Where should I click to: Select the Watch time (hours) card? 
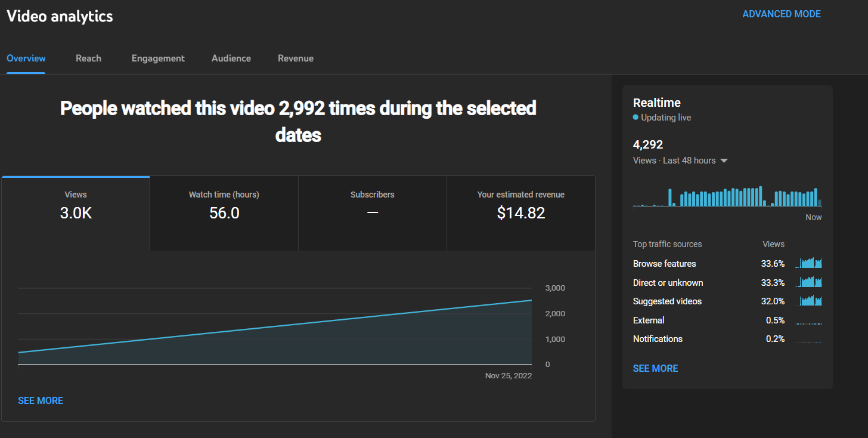click(x=224, y=214)
